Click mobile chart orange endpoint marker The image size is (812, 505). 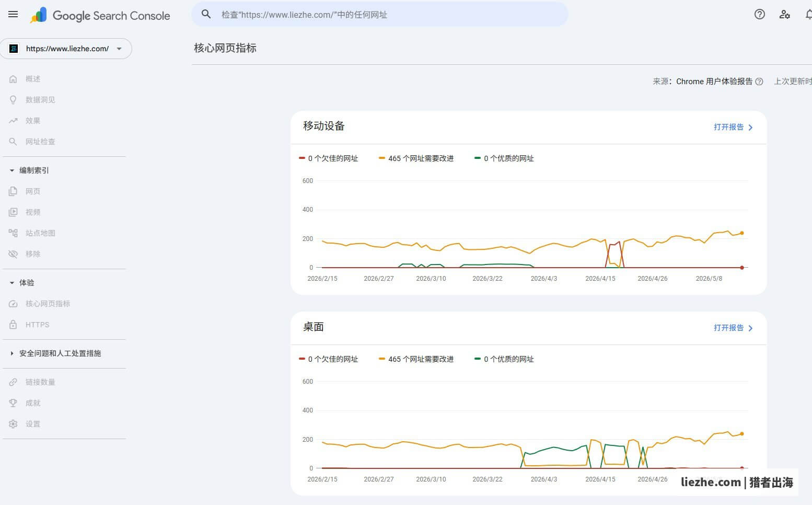click(x=742, y=233)
